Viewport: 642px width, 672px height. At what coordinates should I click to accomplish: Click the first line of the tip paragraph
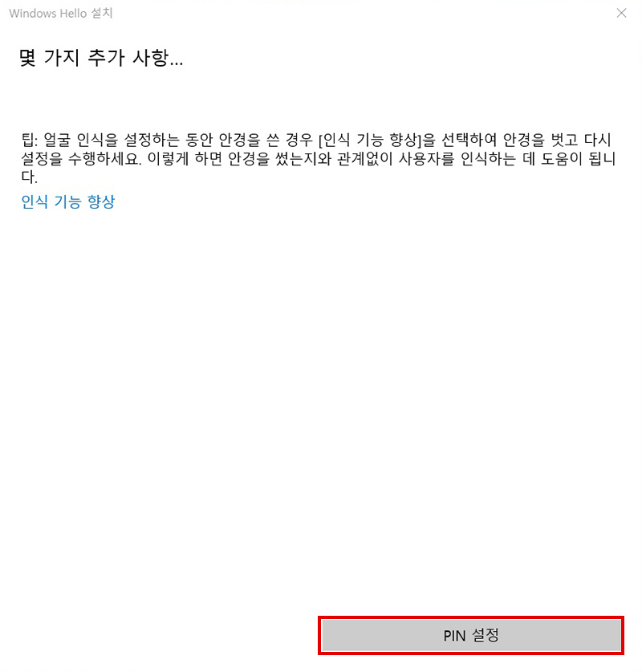tap(316, 140)
